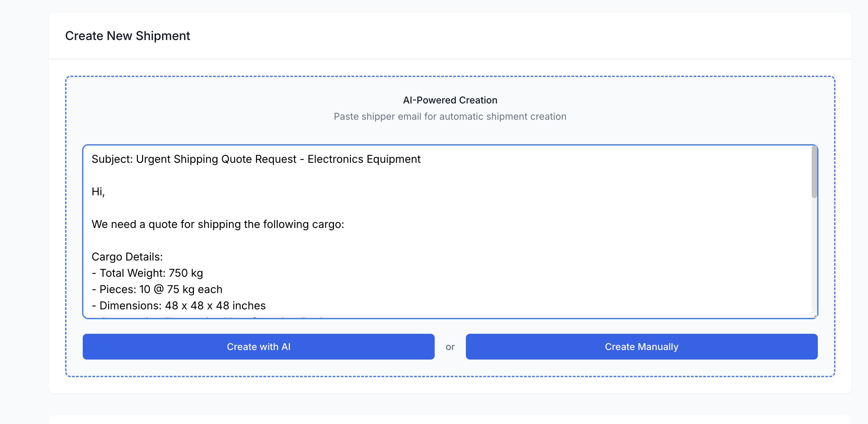Click the word 'Urgent' in the subject line
The image size is (868, 424).
tap(153, 159)
